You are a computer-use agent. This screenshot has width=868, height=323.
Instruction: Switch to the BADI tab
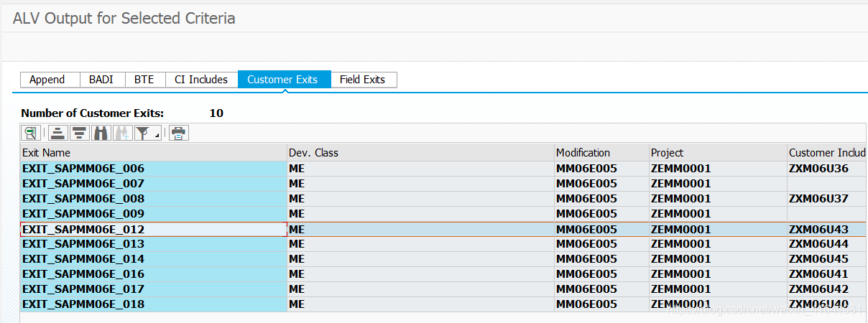click(102, 80)
